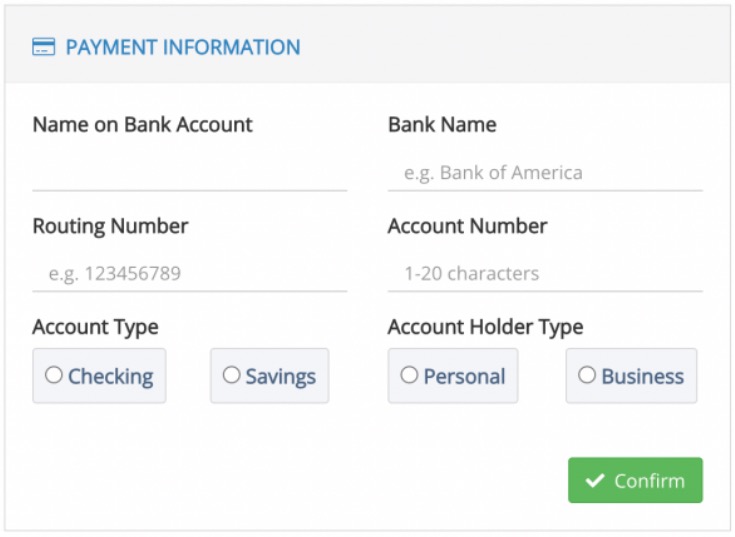Click the Name on Bank Account label
This screenshot has width=735, height=537.
point(142,125)
